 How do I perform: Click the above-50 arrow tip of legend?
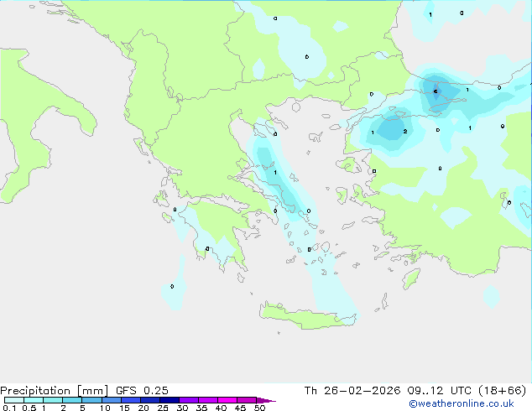266,400
